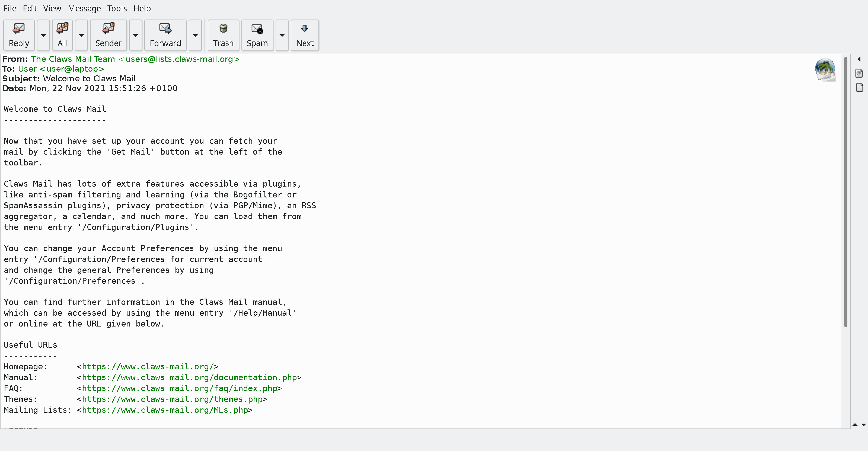The width and height of the screenshot is (868, 451).
Task: Collapse the MIME side panel arrow
Action: tap(859, 59)
